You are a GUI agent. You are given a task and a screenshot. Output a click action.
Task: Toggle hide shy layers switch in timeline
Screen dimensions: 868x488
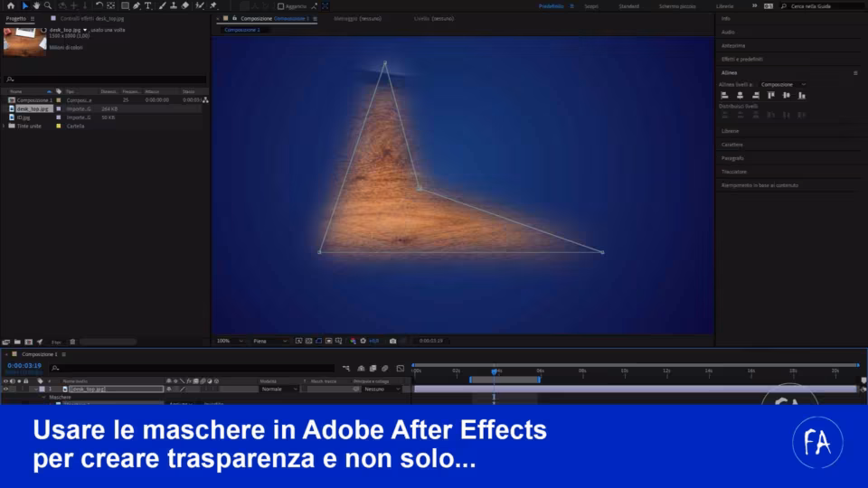point(361,369)
